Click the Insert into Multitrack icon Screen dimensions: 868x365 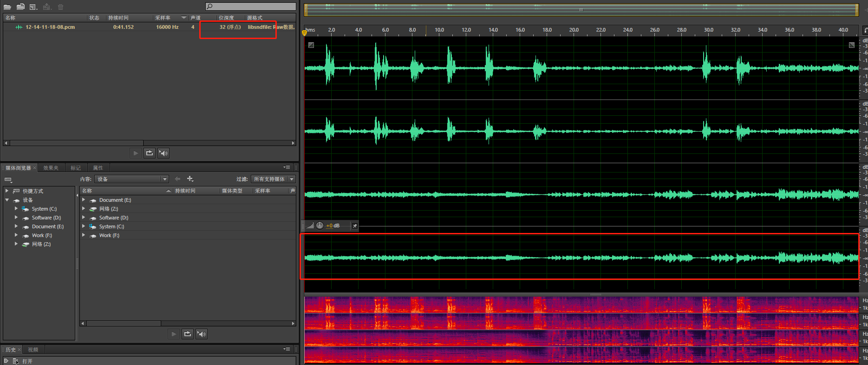[47, 7]
